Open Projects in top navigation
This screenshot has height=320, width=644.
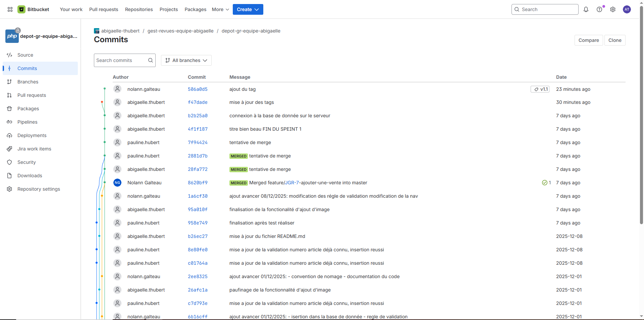coord(169,9)
